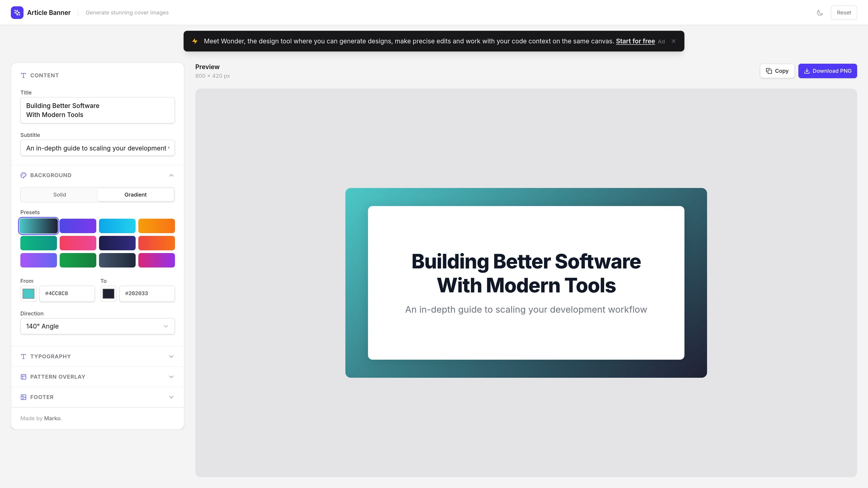Close the Wonder ad banner
Image resolution: width=868 pixels, height=488 pixels.
673,41
